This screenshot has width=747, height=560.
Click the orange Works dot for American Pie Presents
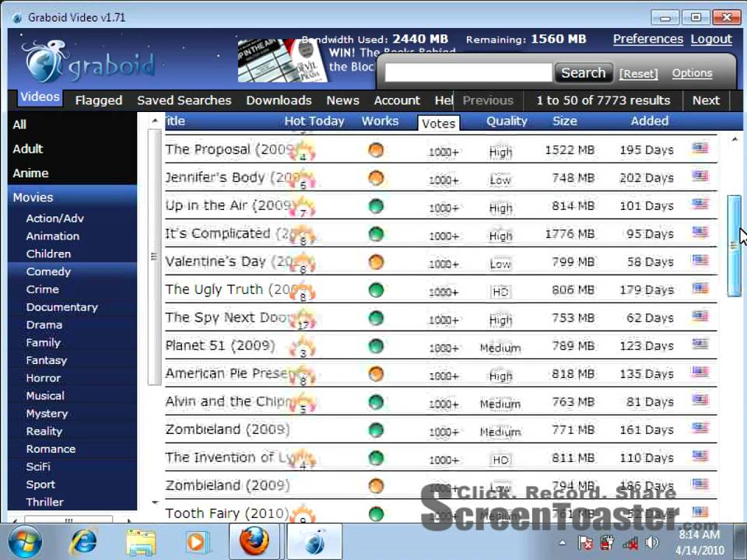(x=376, y=374)
